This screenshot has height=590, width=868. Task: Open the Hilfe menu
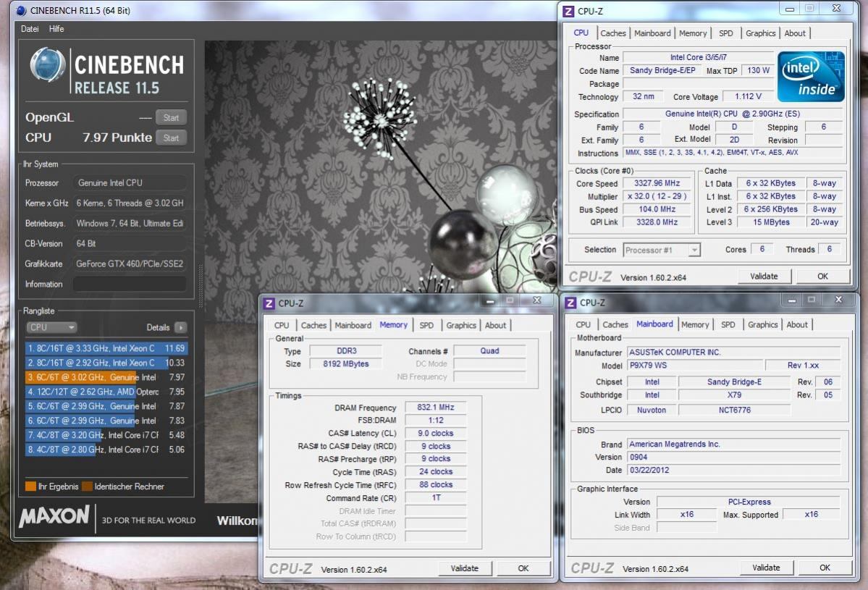(56, 29)
